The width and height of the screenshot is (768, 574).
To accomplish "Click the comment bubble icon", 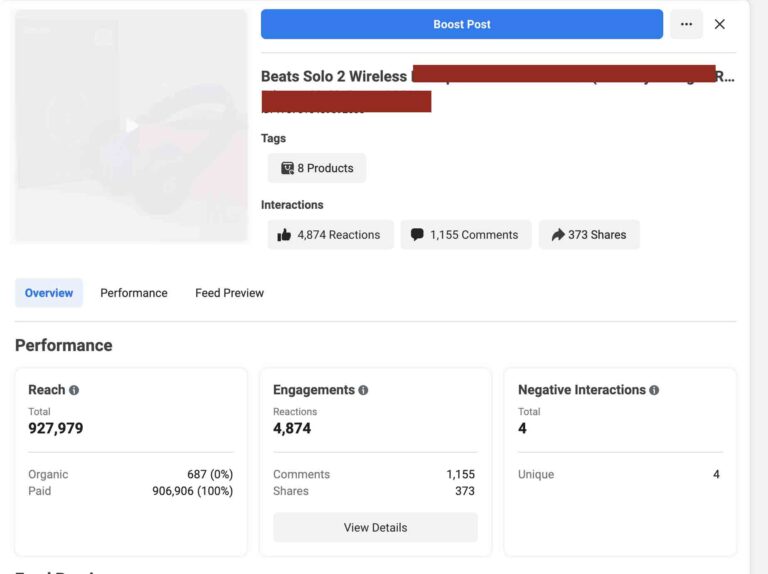I will [417, 235].
